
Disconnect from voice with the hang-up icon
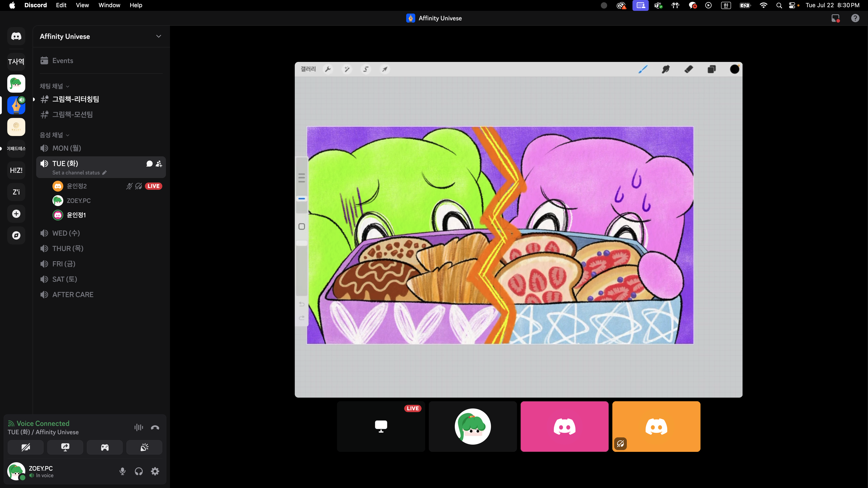[155, 427]
